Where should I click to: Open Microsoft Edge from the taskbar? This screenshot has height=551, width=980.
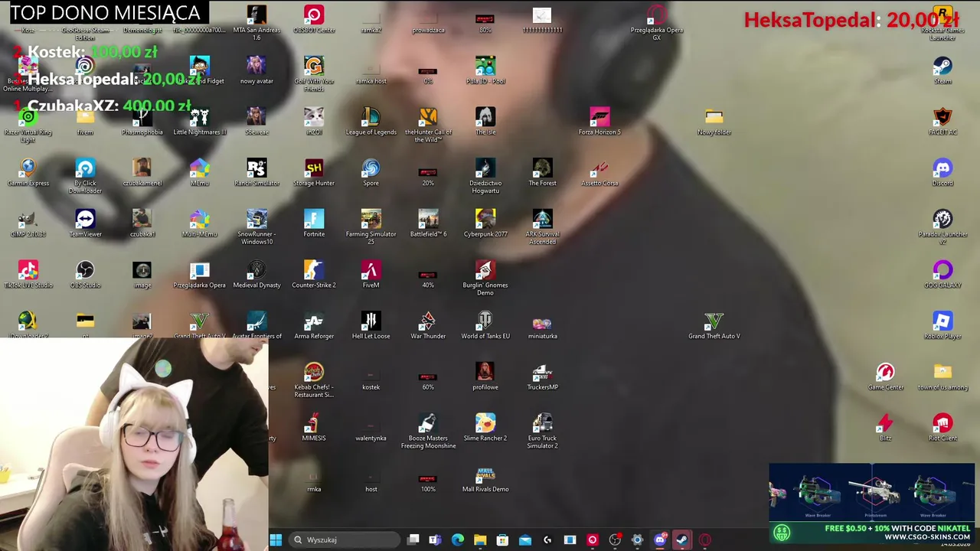point(458,540)
